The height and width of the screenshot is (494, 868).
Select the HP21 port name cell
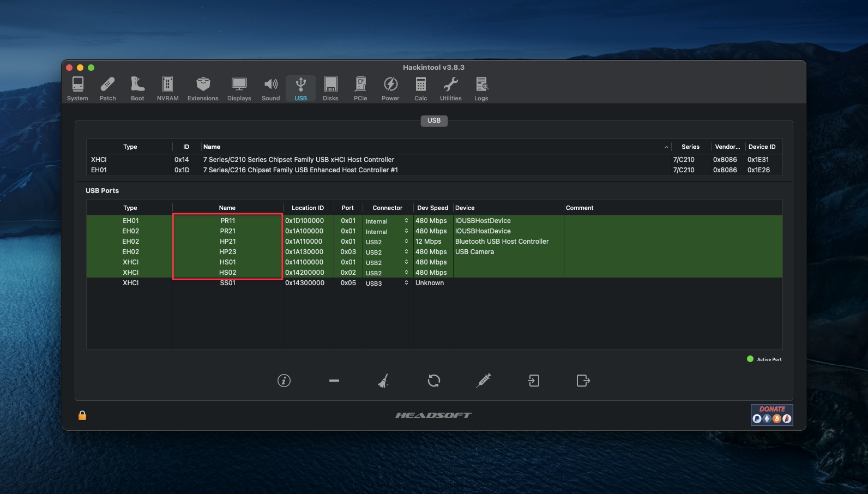coord(227,242)
